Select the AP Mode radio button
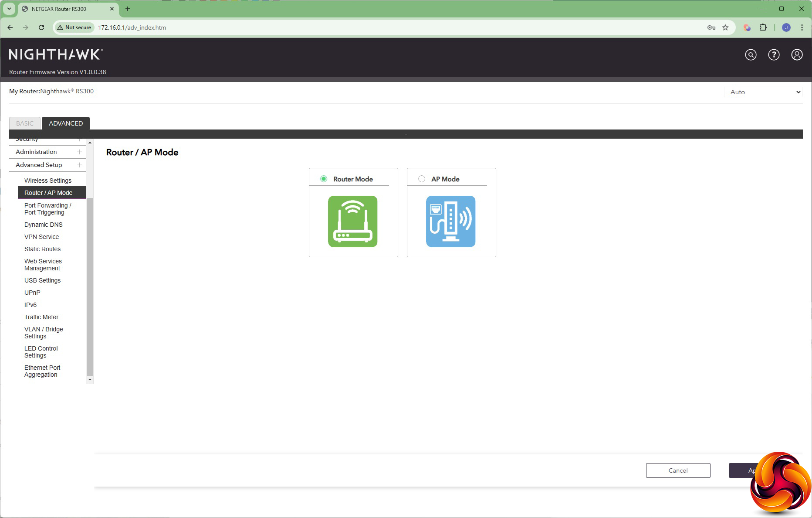This screenshot has width=812, height=518. (x=422, y=179)
